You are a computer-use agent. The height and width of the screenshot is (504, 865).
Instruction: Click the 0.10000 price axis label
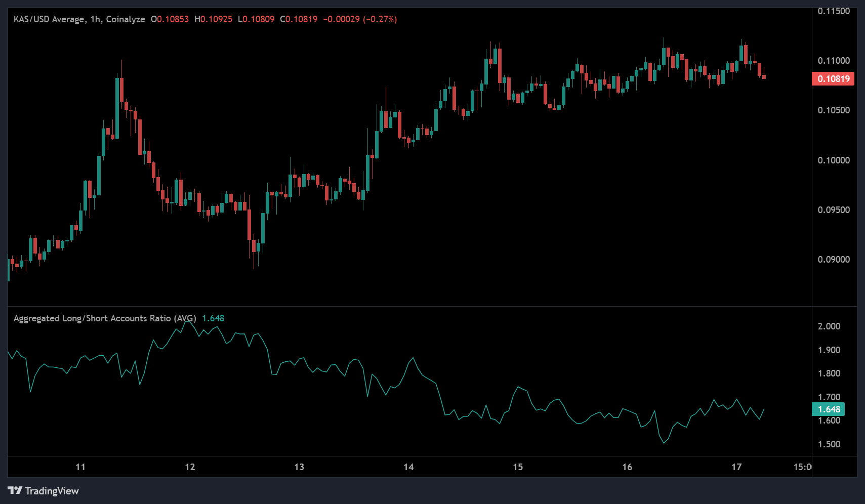click(834, 160)
